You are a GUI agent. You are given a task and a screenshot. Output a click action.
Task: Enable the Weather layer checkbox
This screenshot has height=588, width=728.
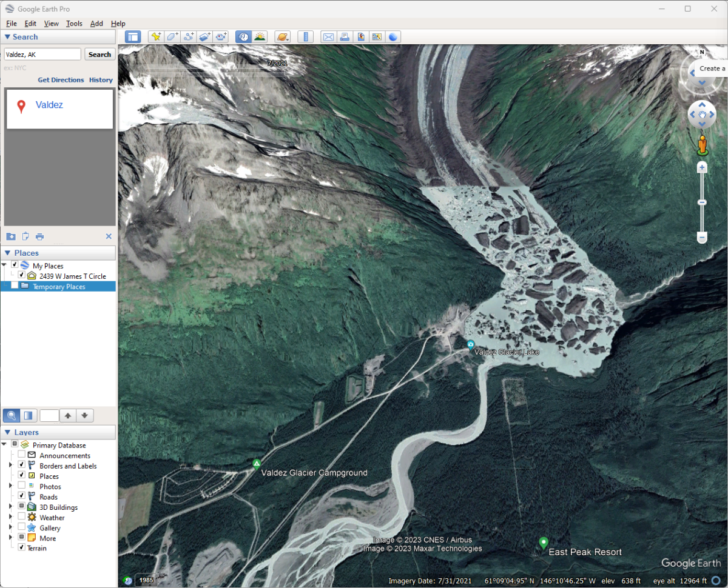click(x=22, y=517)
